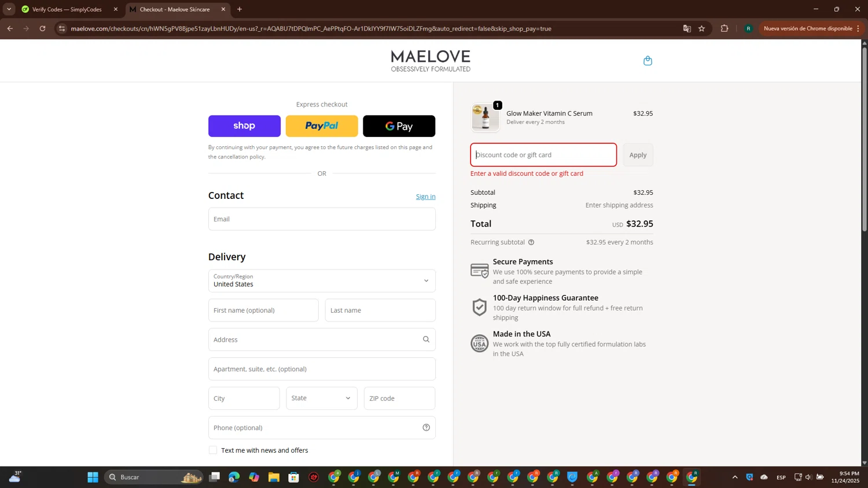Open the Chrome extensions puzzle icon

724,28
